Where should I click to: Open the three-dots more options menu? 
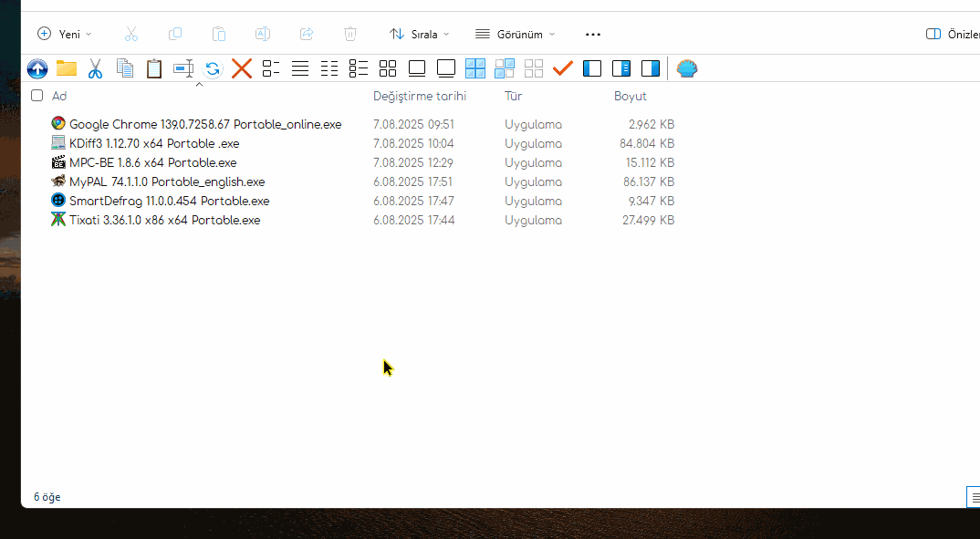click(593, 35)
